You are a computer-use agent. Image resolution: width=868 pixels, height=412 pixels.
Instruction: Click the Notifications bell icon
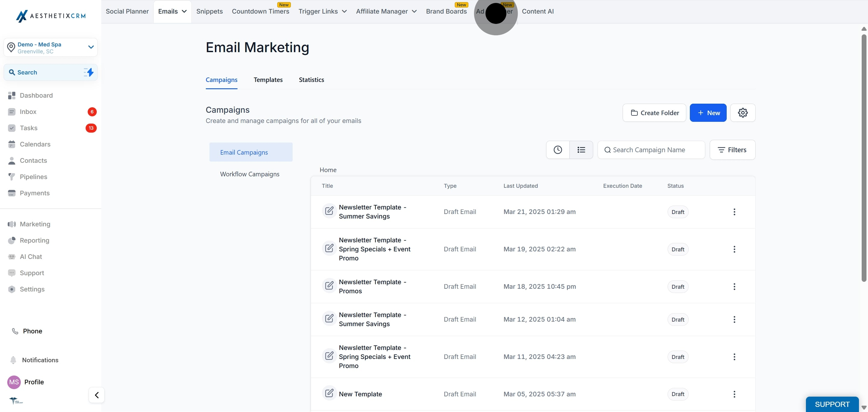(13, 360)
